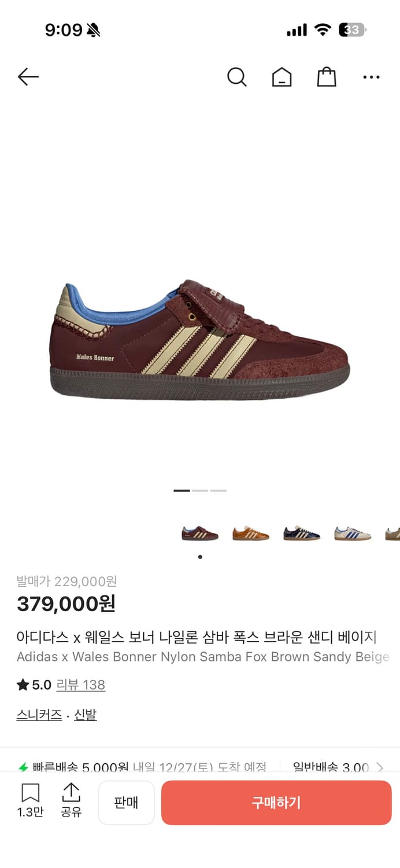The width and height of the screenshot is (400, 868).
Task: Tap the back arrow icon
Action: click(x=28, y=76)
